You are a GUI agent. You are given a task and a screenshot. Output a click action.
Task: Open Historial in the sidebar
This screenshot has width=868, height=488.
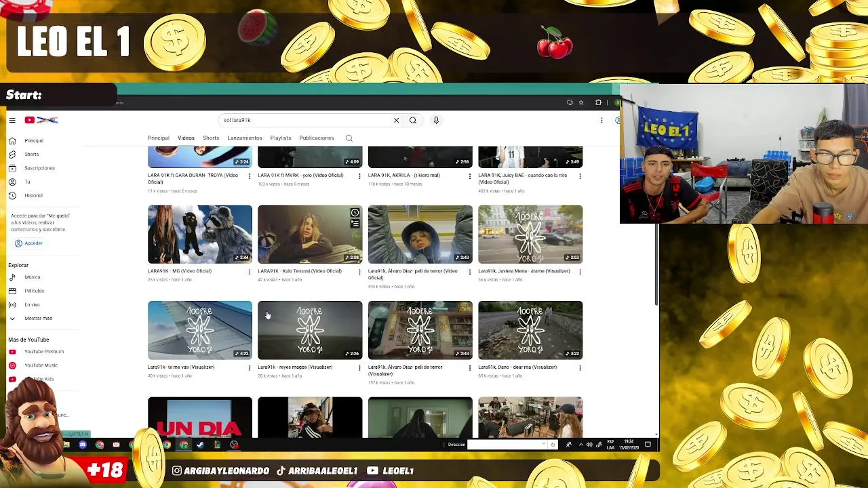point(33,195)
